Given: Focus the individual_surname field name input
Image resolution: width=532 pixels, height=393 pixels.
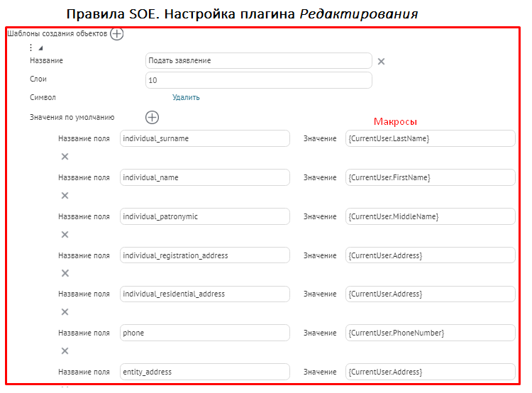Looking at the screenshot, I should [x=205, y=138].
